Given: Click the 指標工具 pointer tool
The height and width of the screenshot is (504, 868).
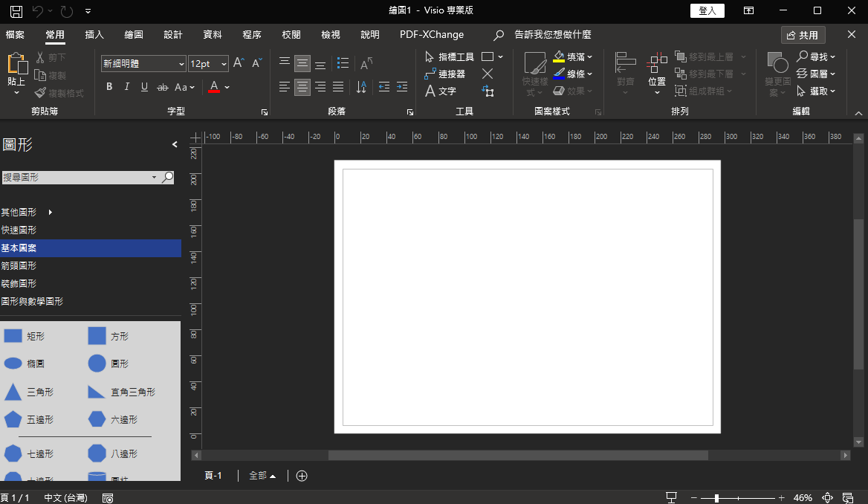Looking at the screenshot, I should (x=449, y=56).
